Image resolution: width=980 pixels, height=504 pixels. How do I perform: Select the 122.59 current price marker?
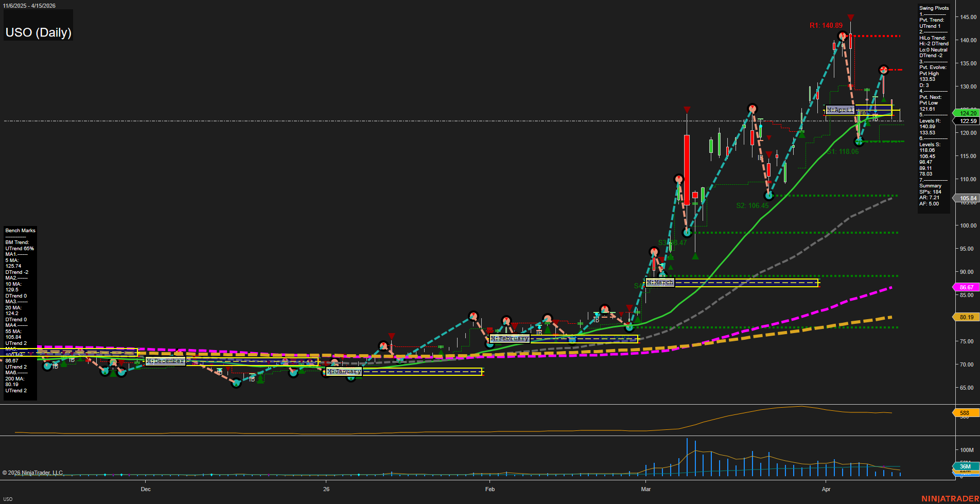pos(967,121)
